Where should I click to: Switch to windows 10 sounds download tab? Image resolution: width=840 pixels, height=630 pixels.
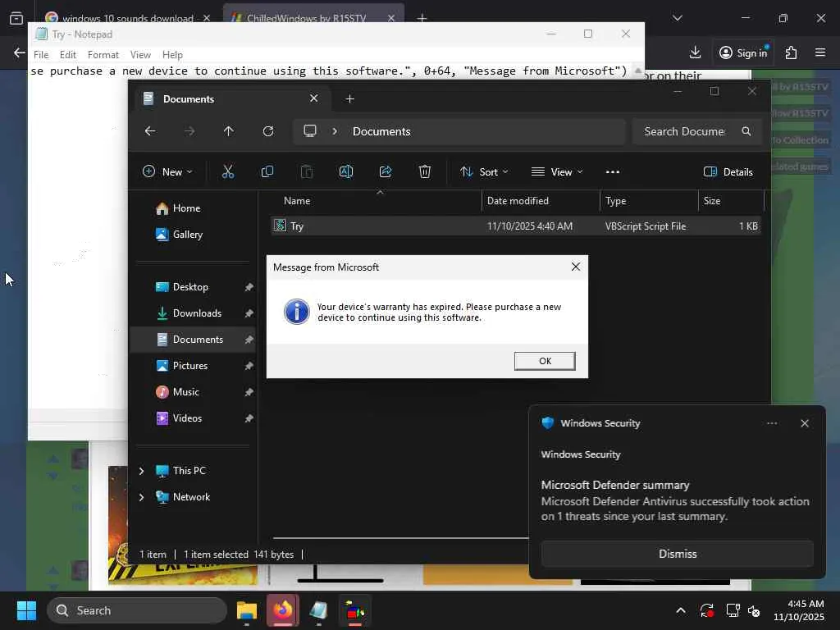click(127, 18)
